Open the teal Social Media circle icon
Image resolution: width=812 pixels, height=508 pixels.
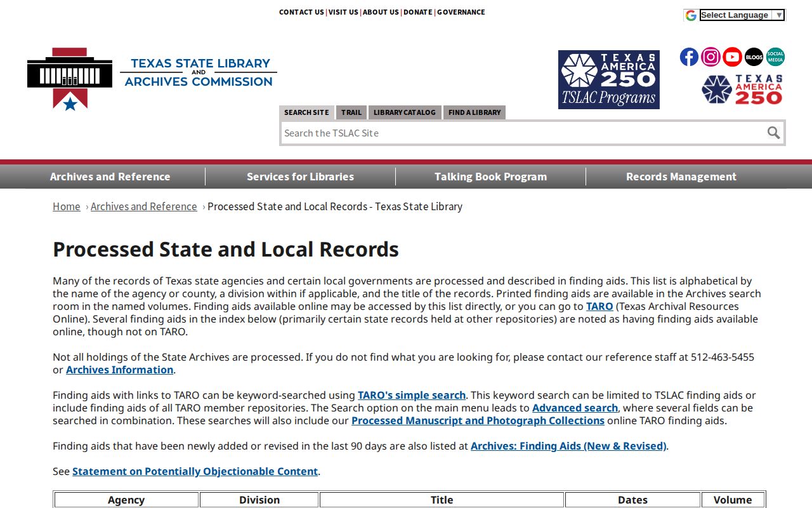click(x=775, y=57)
